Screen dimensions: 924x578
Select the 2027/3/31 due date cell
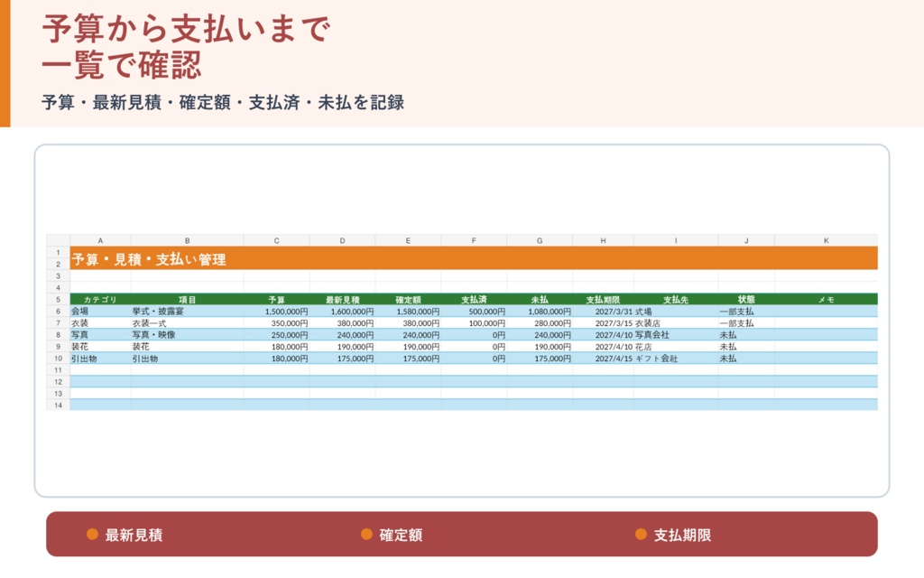[x=603, y=312]
